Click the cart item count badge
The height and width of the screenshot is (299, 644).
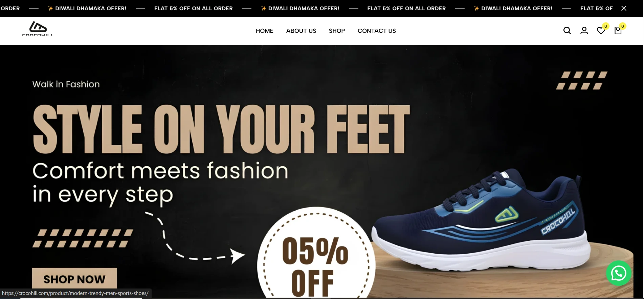point(623,26)
